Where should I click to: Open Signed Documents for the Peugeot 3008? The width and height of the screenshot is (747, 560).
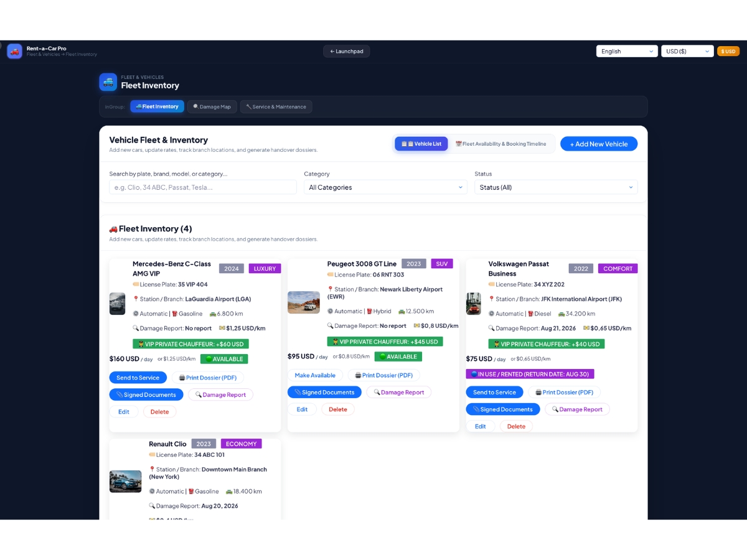tap(324, 392)
